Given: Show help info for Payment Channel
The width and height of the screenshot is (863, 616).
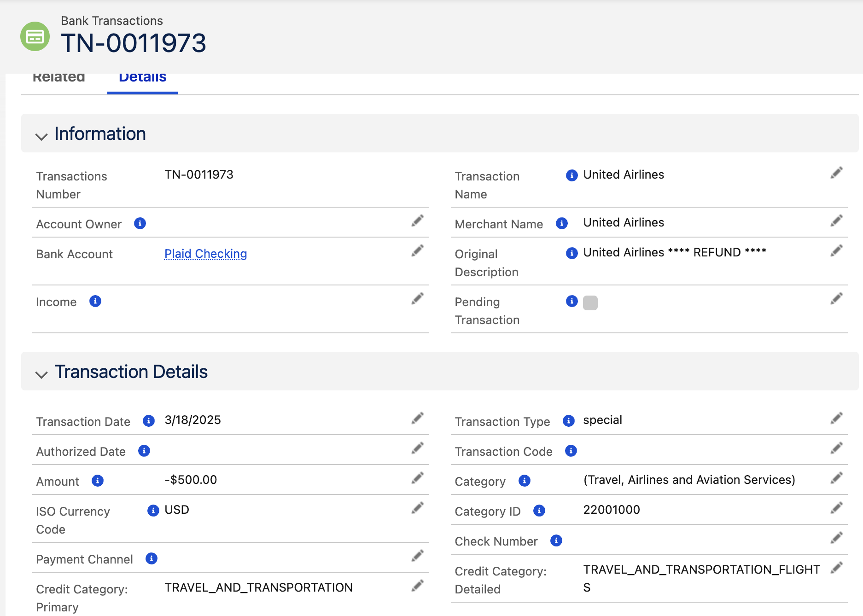Looking at the screenshot, I should tap(152, 558).
